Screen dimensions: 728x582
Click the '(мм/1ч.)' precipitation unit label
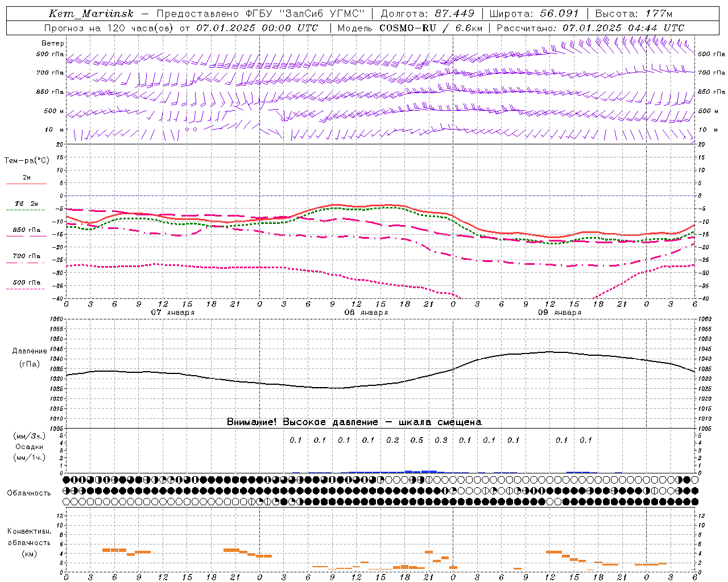click(30, 458)
